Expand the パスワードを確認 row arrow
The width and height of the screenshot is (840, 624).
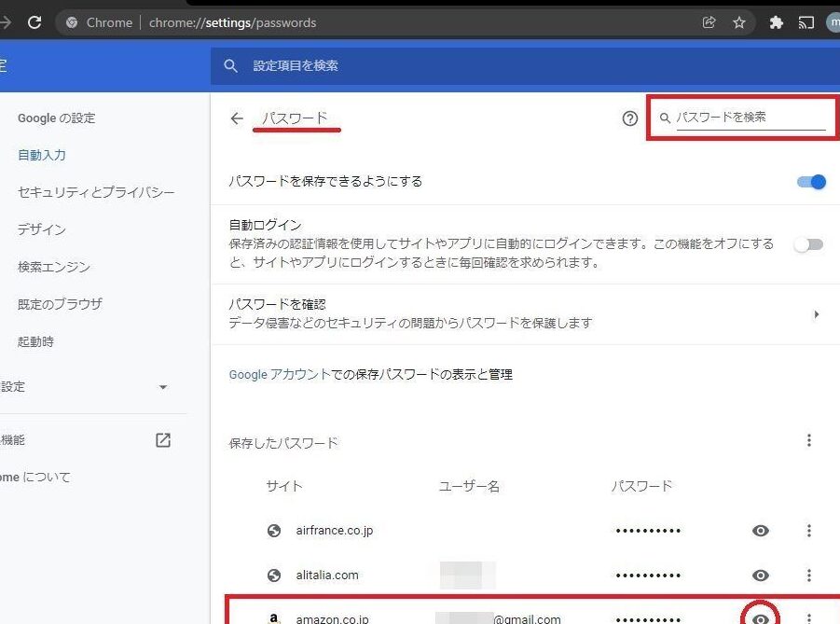[816, 314]
